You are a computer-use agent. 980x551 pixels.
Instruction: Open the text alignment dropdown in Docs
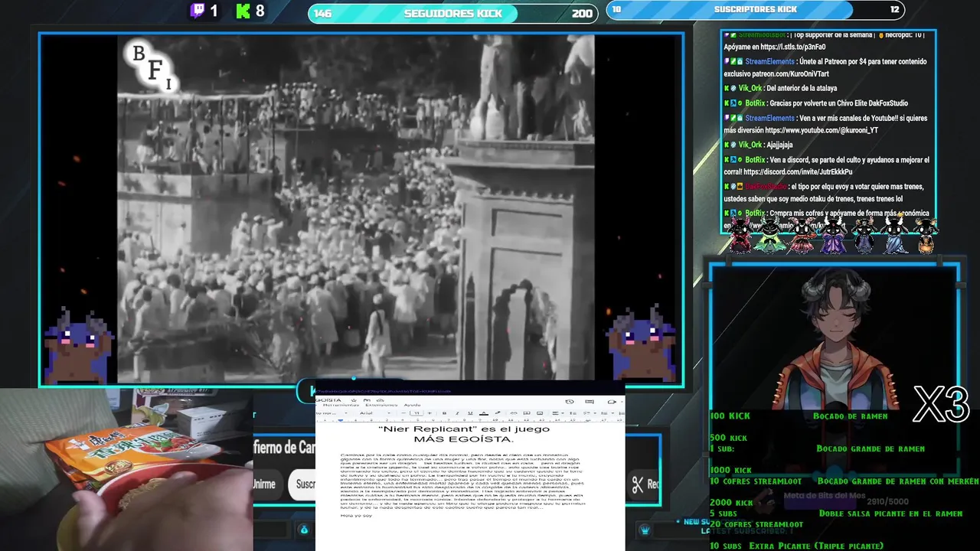557,413
